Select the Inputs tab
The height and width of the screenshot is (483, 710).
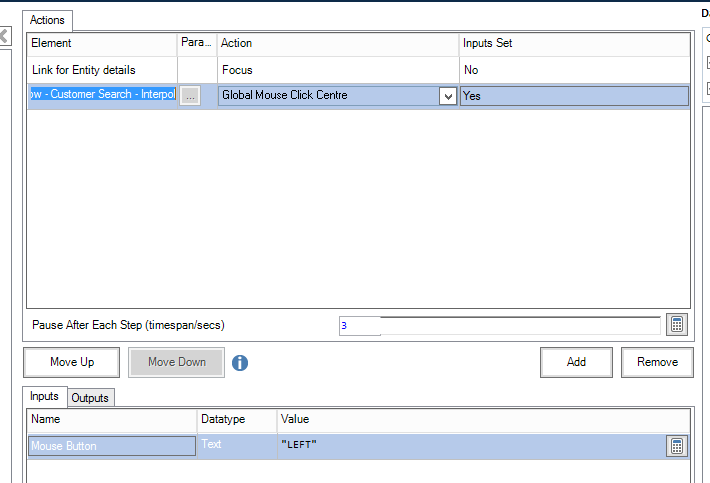45,397
